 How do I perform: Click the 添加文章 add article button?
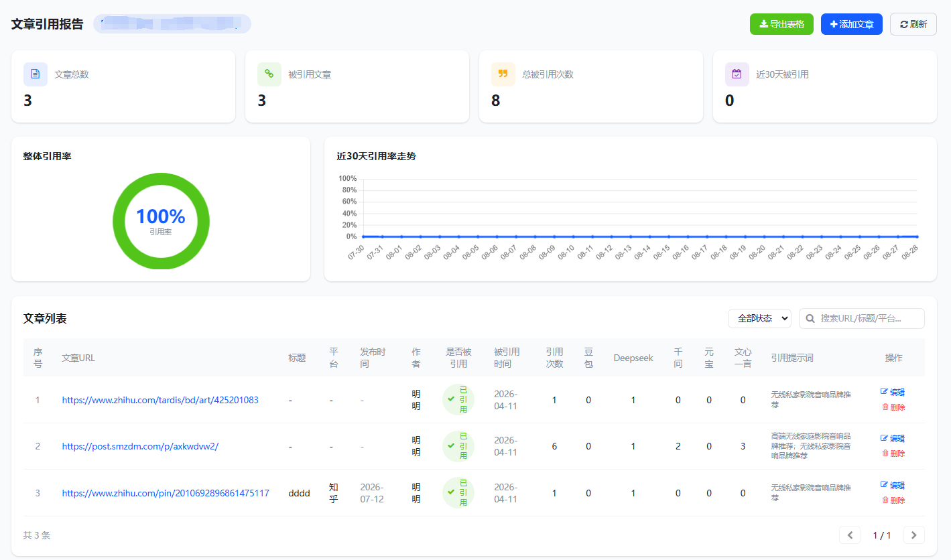tap(852, 24)
